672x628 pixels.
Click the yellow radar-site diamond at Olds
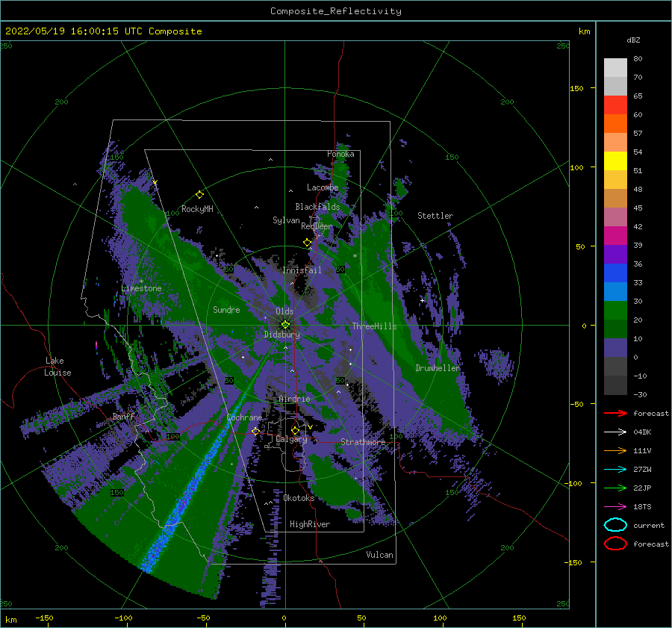[285, 325]
